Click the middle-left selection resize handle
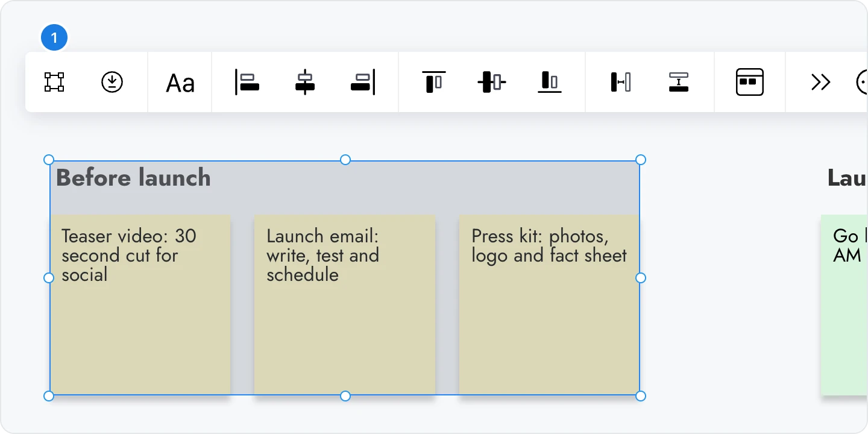Screen dimensions: 868x434 [49, 278]
